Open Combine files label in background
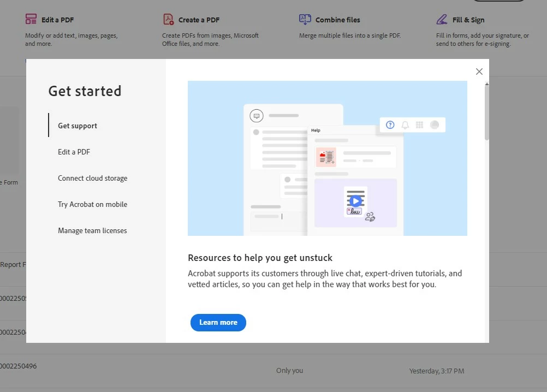This screenshot has height=392, width=547. [x=338, y=20]
